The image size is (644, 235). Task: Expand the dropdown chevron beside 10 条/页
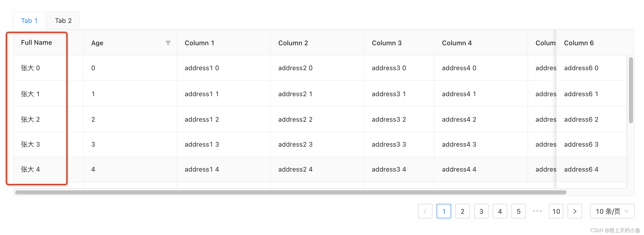click(626, 211)
